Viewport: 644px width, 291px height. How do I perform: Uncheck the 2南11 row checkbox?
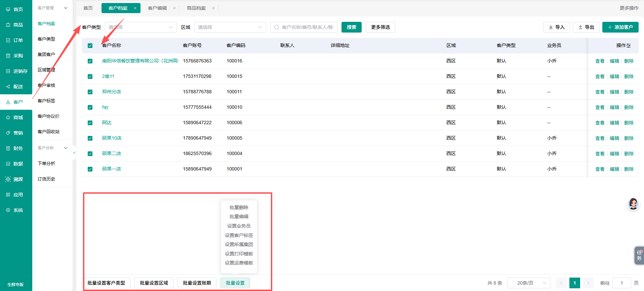[90, 77]
